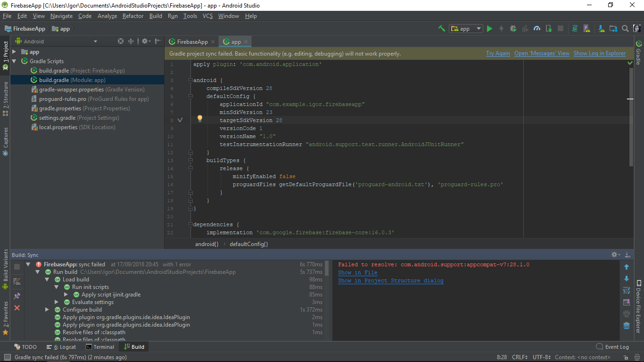Screen dimensions: 644x362
Task: Click the Search Everywhere magnifier icon
Action: pyautogui.click(x=625, y=28)
